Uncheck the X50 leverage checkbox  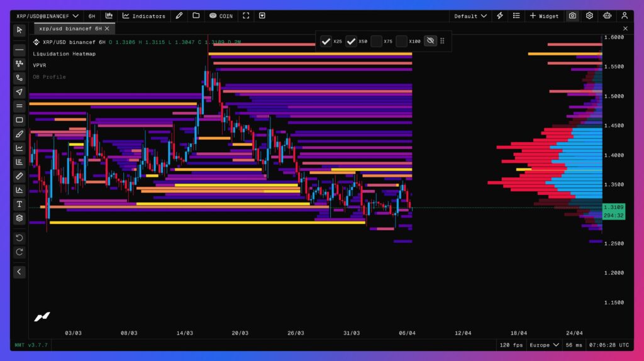pyautogui.click(x=351, y=41)
